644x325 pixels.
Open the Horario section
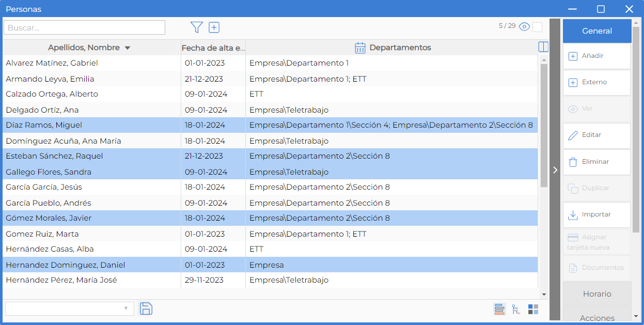(597, 294)
